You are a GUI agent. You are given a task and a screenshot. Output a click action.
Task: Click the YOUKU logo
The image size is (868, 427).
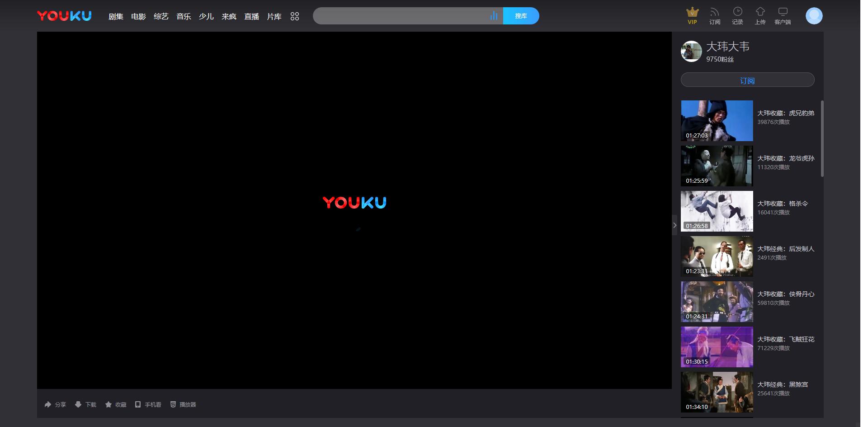pos(63,15)
